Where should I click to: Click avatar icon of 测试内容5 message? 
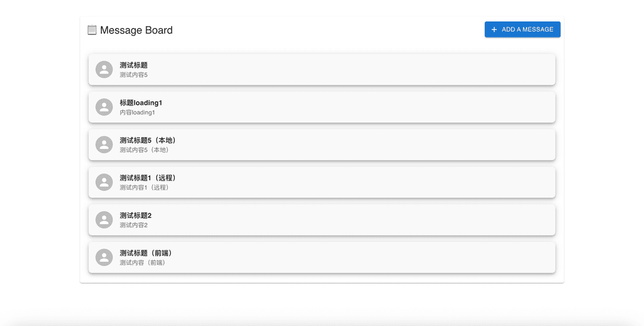[104, 70]
